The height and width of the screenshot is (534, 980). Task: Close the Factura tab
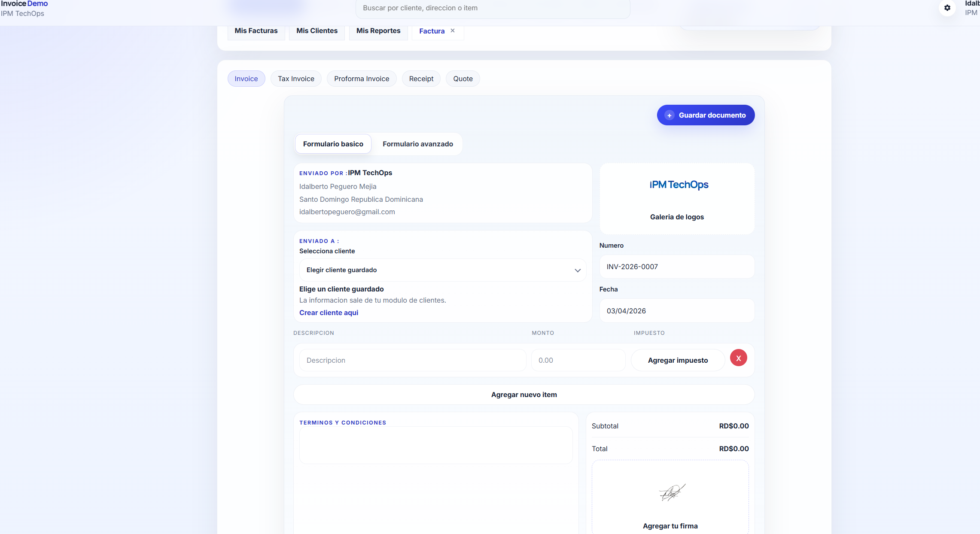coord(452,30)
